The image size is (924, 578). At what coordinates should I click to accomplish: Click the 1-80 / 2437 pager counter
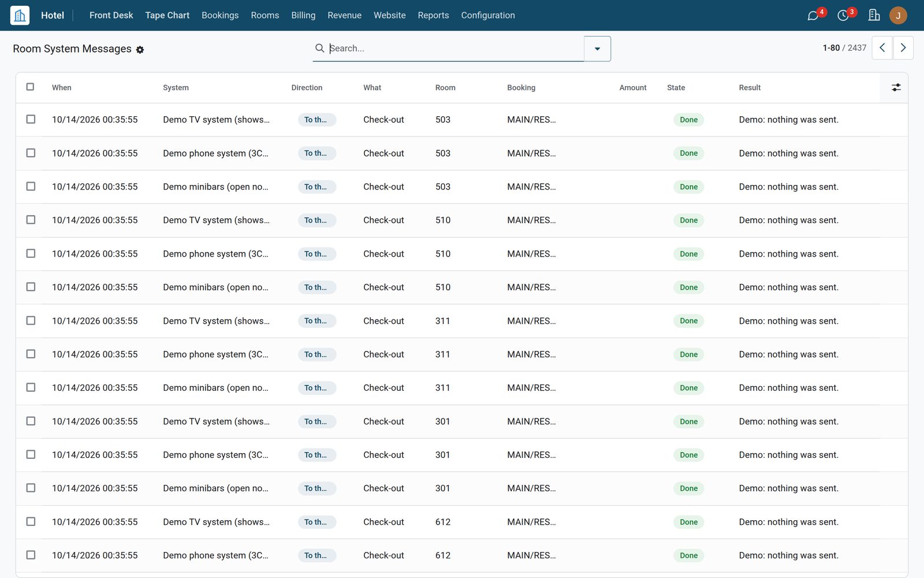[844, 48]
